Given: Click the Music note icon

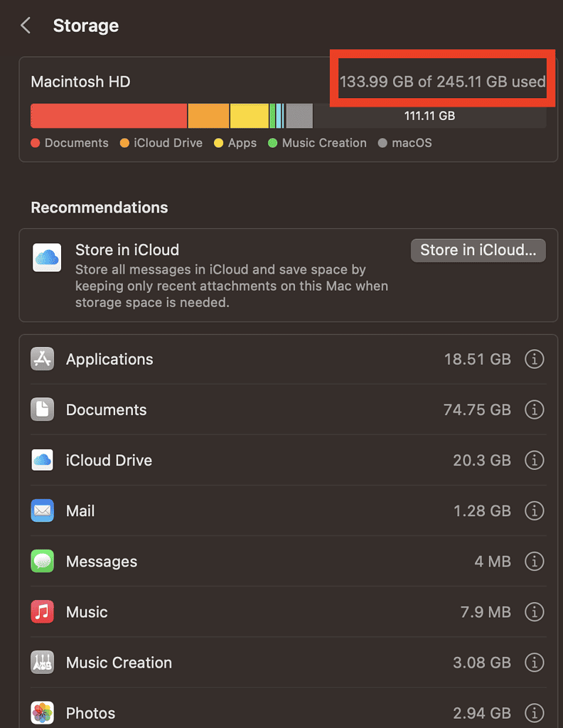Looking at the screenshot, I should tap(43, 612).
